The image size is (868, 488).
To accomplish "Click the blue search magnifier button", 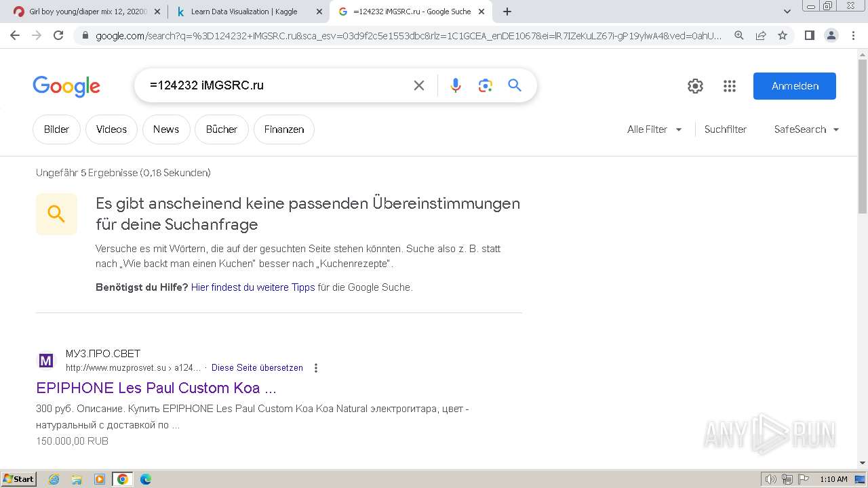I will tap(515, 85).
